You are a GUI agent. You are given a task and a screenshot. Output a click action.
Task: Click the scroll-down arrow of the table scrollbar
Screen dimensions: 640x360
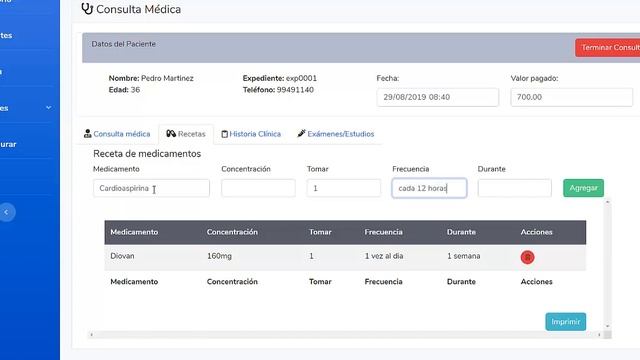point(607,326)
